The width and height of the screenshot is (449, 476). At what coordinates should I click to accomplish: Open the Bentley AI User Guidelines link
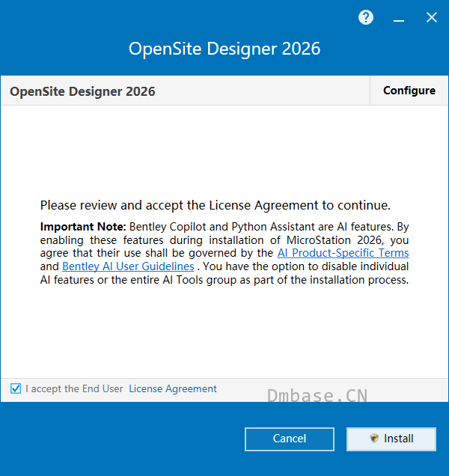click(x=128, y=266)
